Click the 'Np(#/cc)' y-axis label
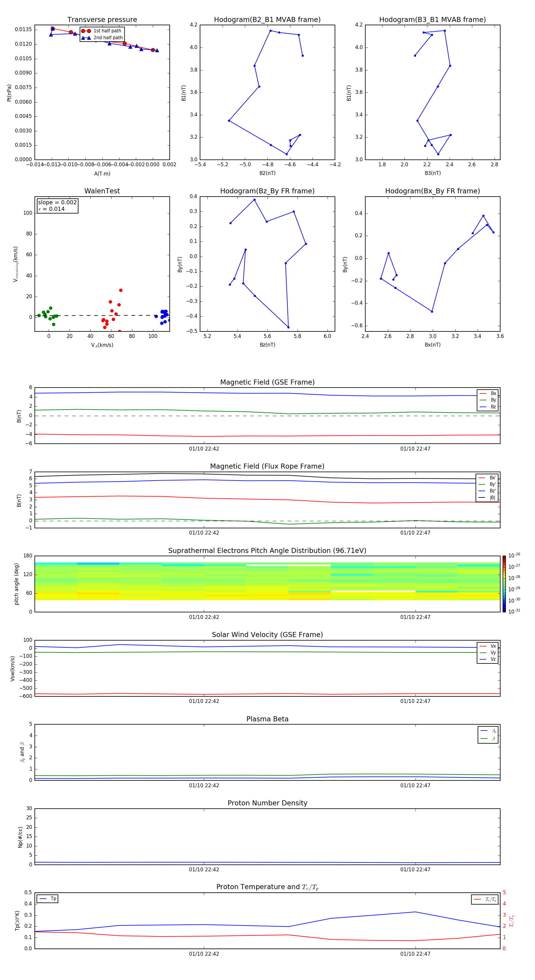 coord(20,837)
